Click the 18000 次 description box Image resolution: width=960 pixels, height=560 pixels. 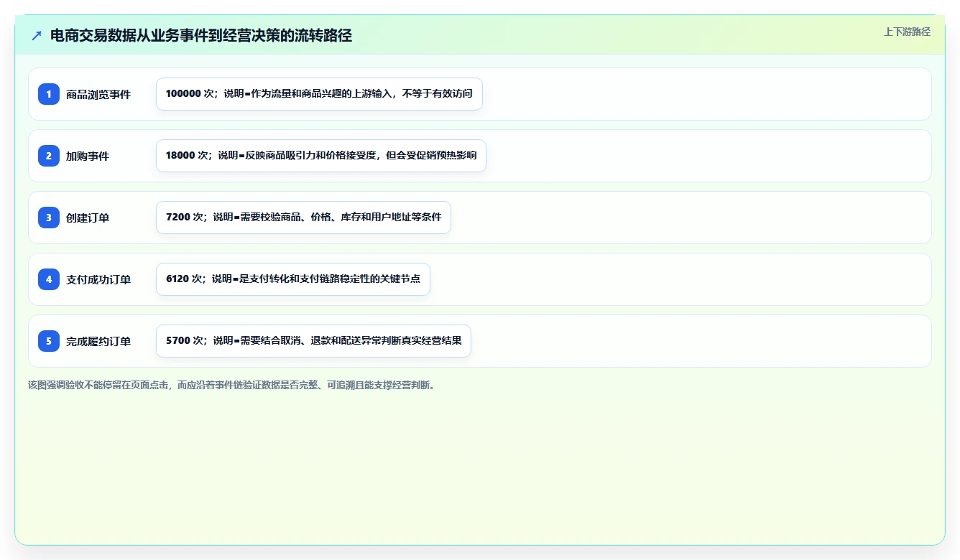(x=321, y=156)
